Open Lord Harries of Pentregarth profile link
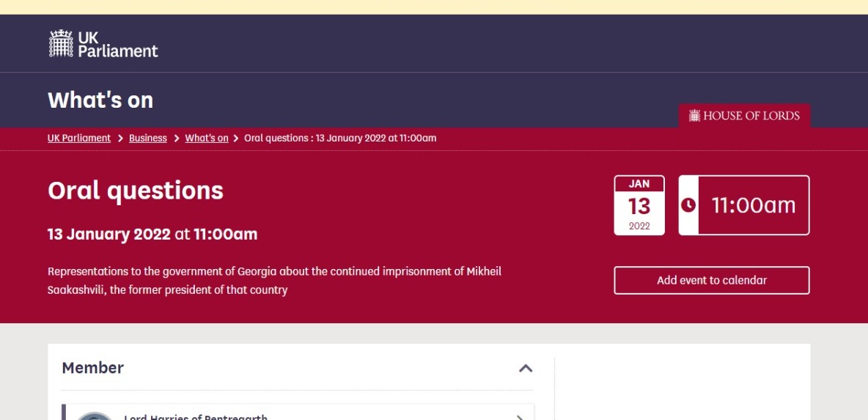The height and width of the screenshot is (420, 868). click(x=196, y=416)
